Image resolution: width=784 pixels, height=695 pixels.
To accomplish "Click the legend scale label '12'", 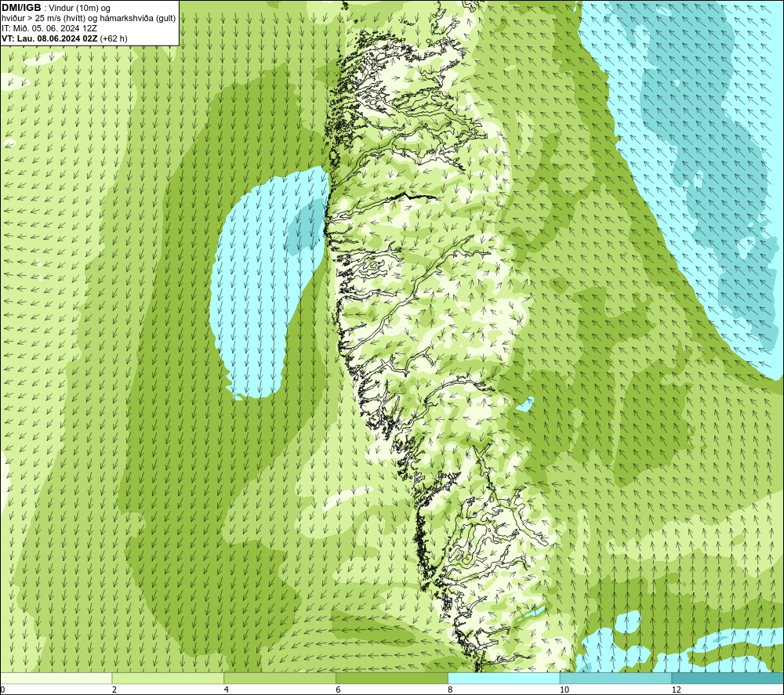I will [677, 690].
